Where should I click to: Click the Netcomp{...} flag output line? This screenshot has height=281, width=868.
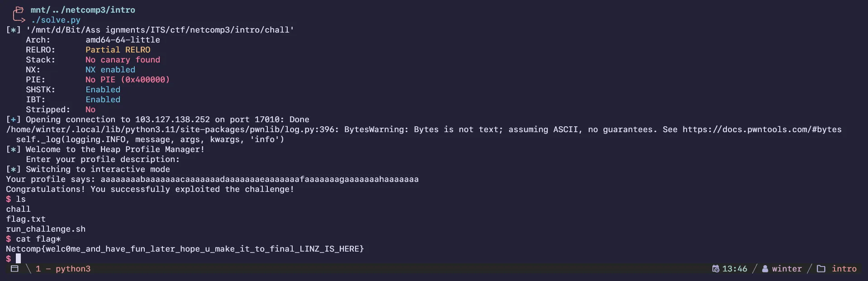point(185,249)
